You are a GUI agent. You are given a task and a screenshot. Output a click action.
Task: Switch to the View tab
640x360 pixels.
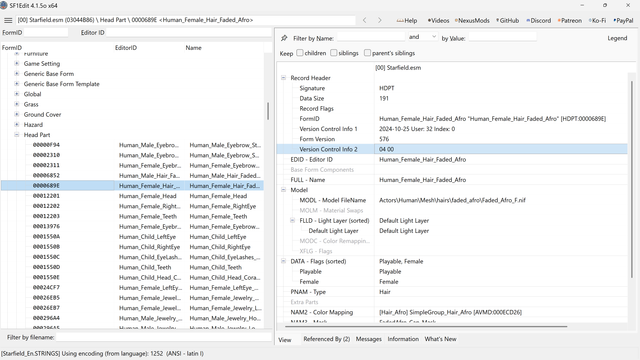[285, 340]
